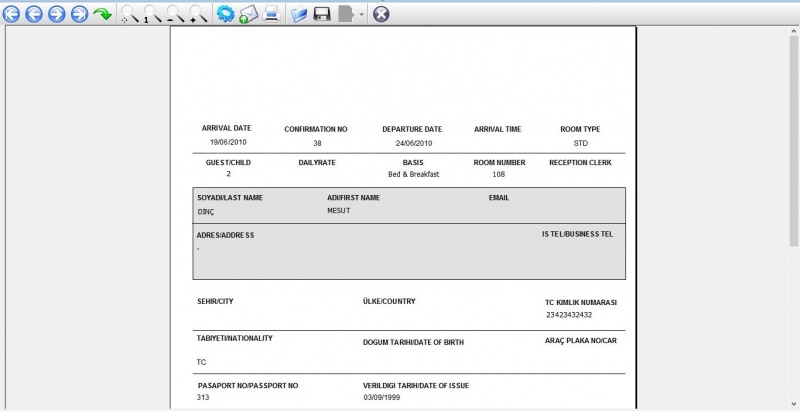Click the SEHIR/CITY label
Image resolution: width=800 pixels, height=411 pixels.
click(x=215, y=301)
